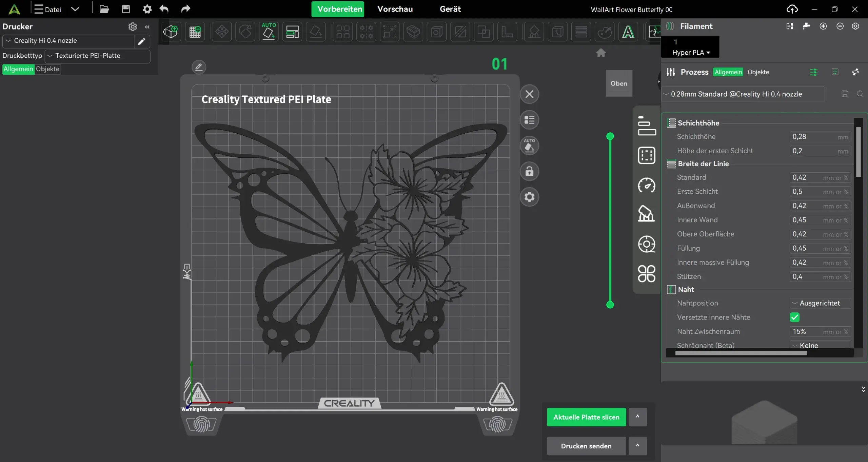The height and width of the screenshot is (462, 868).
Task: Select the Measure ruler tool
Action: (x=507, y=32)
